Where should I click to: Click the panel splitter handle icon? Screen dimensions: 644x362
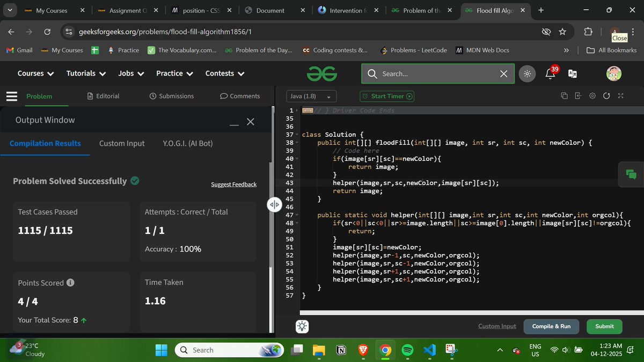coord(274,204)
